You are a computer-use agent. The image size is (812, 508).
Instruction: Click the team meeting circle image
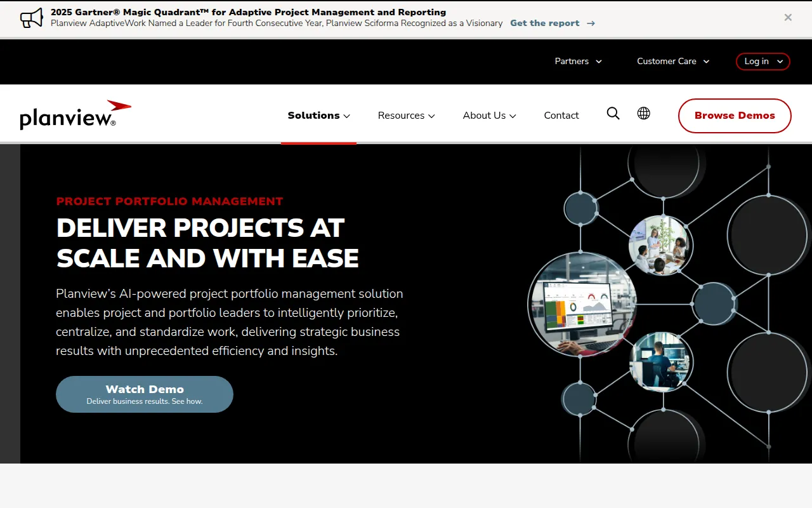pos(660,245)
